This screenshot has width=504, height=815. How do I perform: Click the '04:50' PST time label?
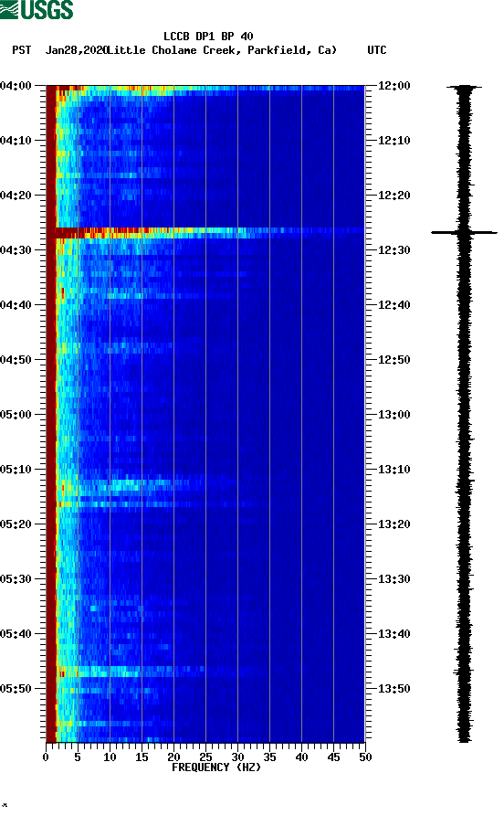pyautogui.click(x=16, y=360)
